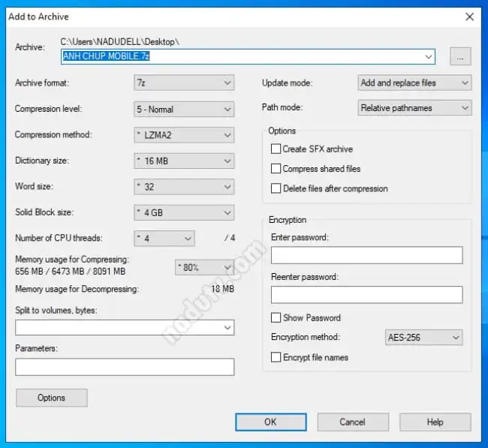Open the Dictionary size 16 MB dropdown
The width and height of the screenshot is (488, 448).
click(x=184, y=161)
